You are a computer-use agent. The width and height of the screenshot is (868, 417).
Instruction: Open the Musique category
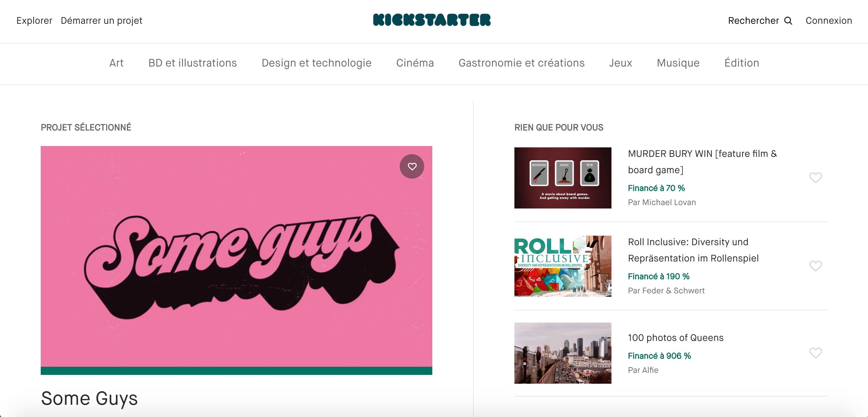[678, 63]
